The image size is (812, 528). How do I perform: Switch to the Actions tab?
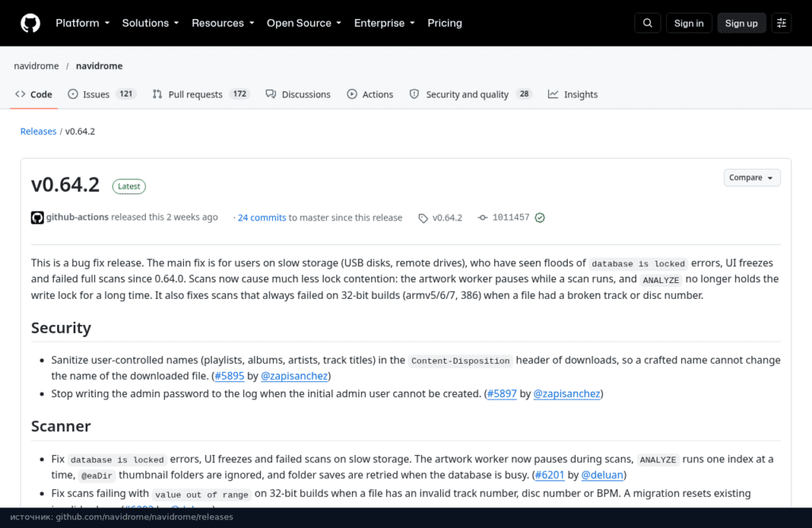[x=370, y=94]
